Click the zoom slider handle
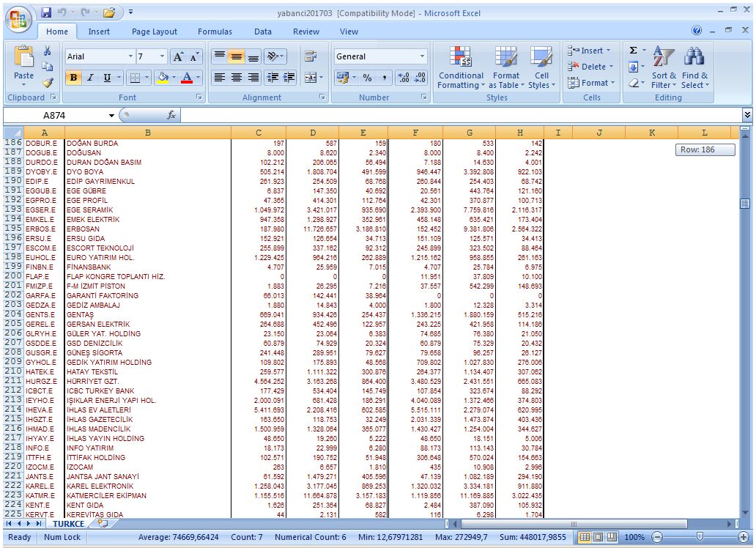 (x=700, y=537)
